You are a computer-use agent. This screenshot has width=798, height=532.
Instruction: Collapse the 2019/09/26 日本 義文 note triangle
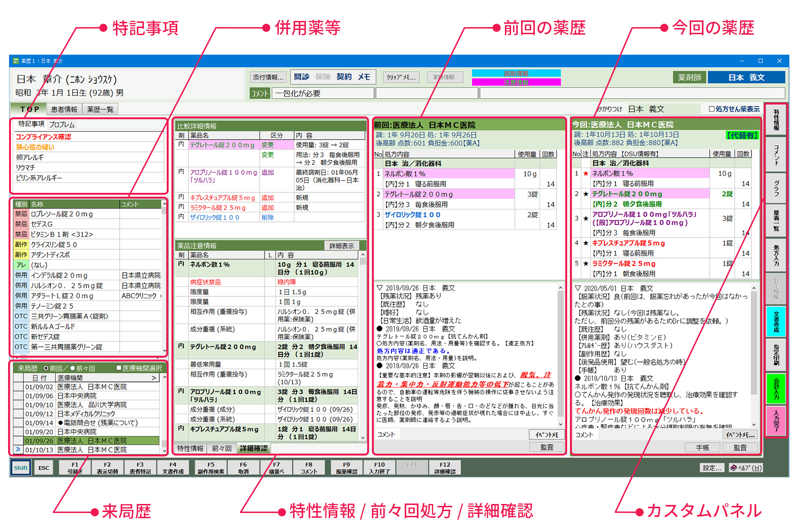[380, 288]
